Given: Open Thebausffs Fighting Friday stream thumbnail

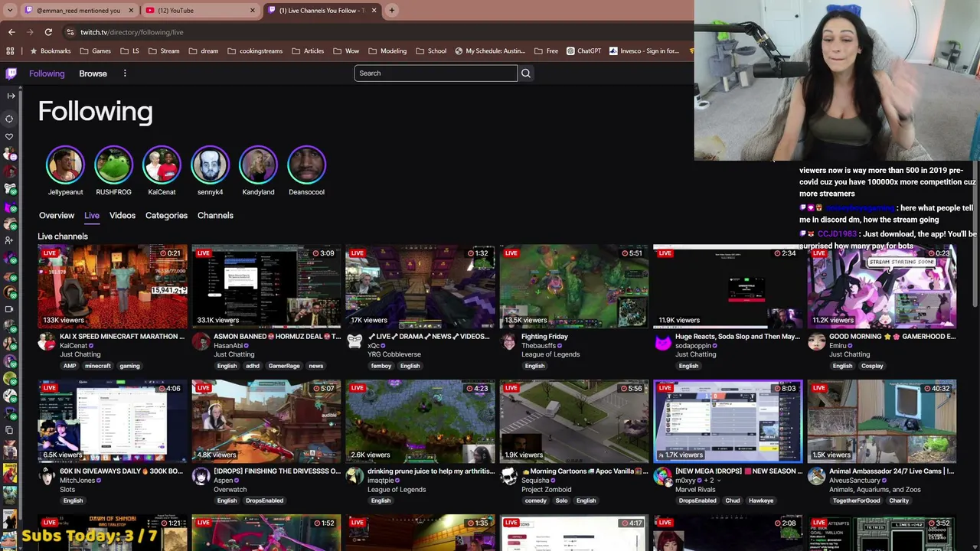Looking at the screenshot, I should (x=574, y=286).
